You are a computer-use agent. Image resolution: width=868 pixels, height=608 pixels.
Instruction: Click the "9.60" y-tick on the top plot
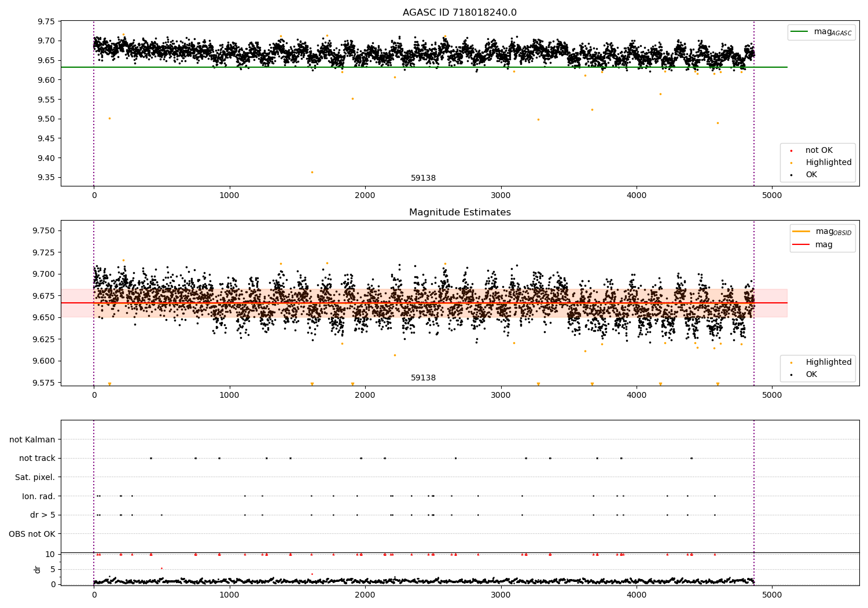[46, 80]
